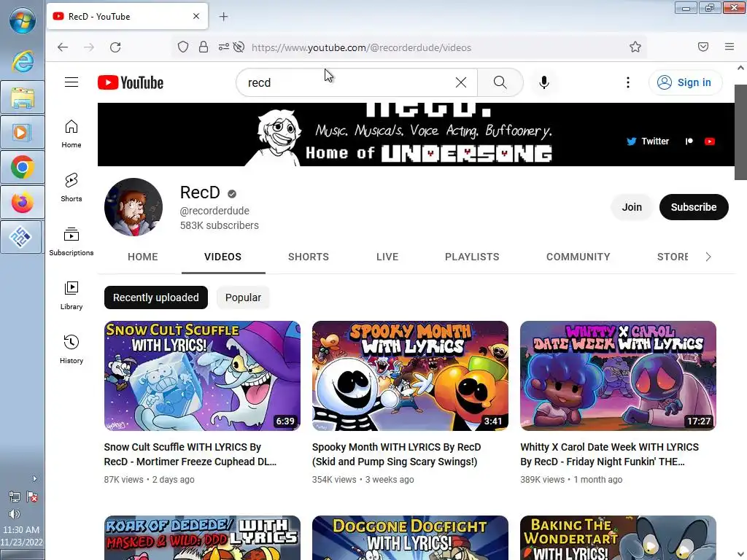
Task: Switch to the LIVE channel tab
Action: click(387, 257)
